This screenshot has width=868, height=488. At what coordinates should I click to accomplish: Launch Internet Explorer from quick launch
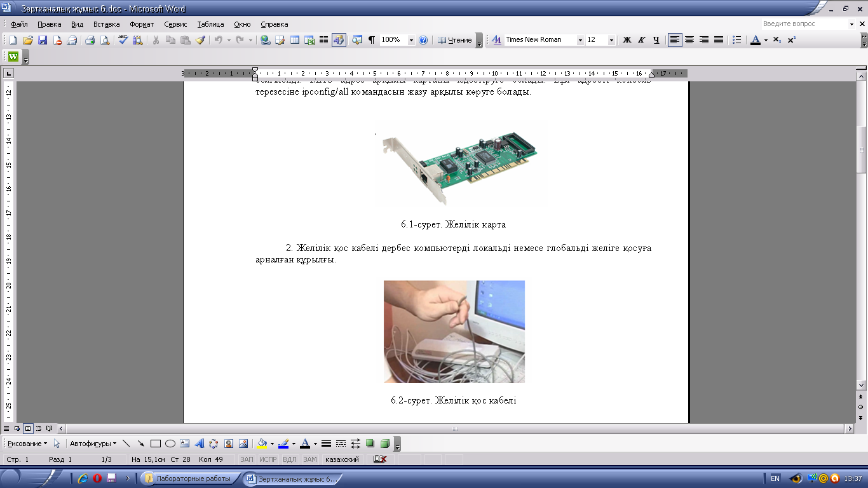pyautogui.click(x=83, y=478)
